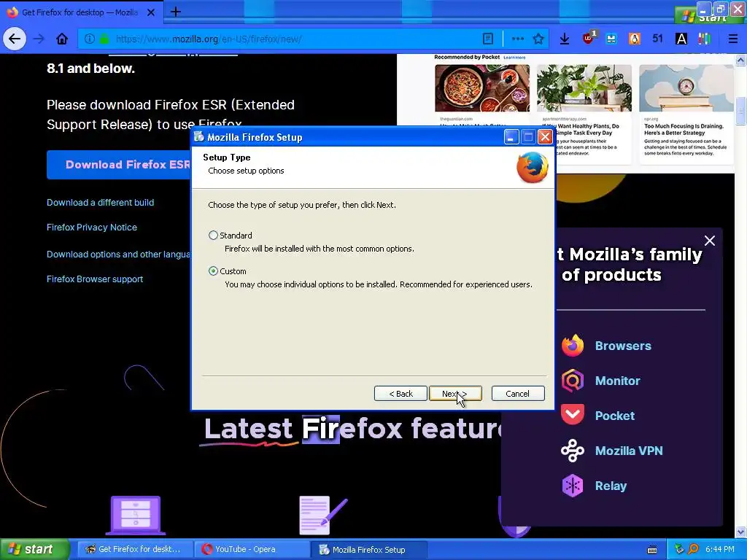Screen dimensions: 747x560
Task: Click the magnifier tray icon
Action: tap(693, 549)
